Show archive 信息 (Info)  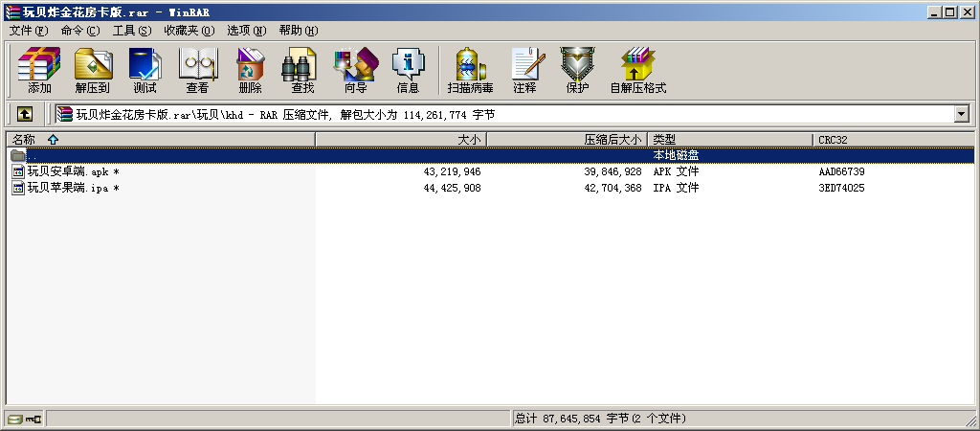[x=408, y=70]
